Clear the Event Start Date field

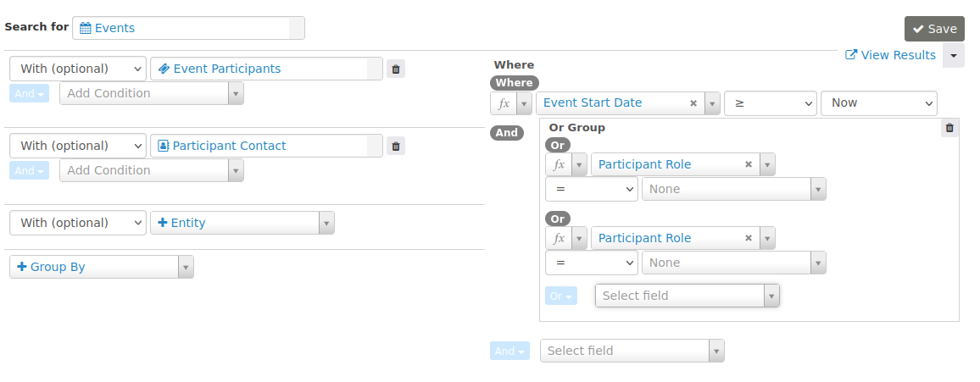click(693, 103)
